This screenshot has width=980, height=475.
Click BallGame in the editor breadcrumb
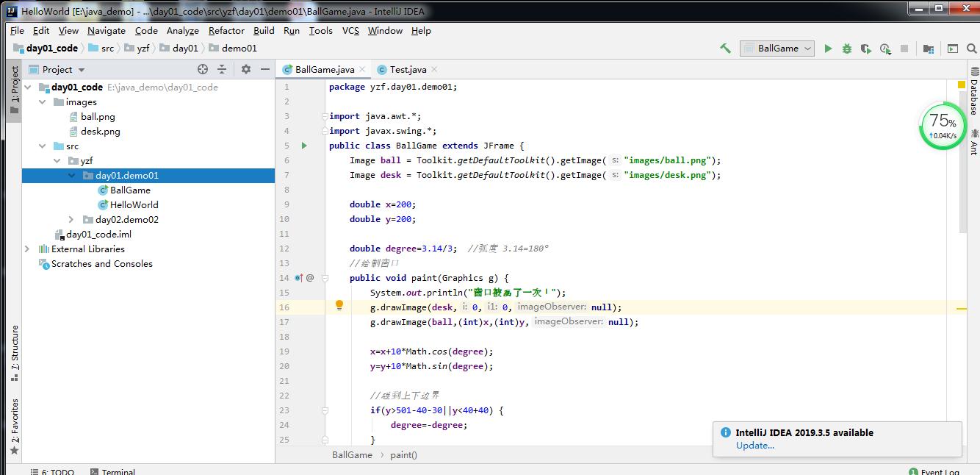click(x=352, y=455)
